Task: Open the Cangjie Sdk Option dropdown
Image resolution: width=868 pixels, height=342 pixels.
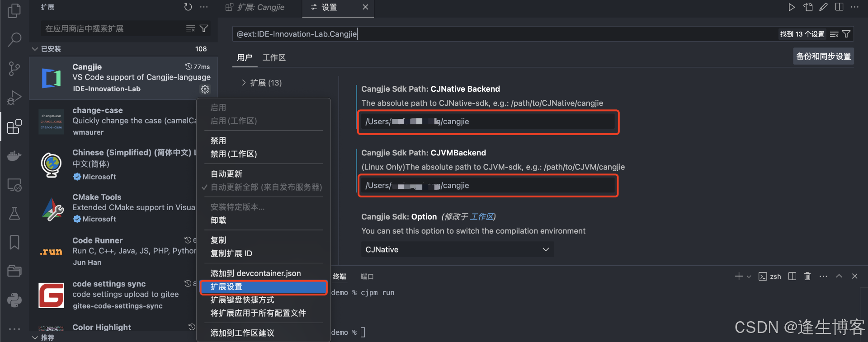Action: click(x=458, y=249)
